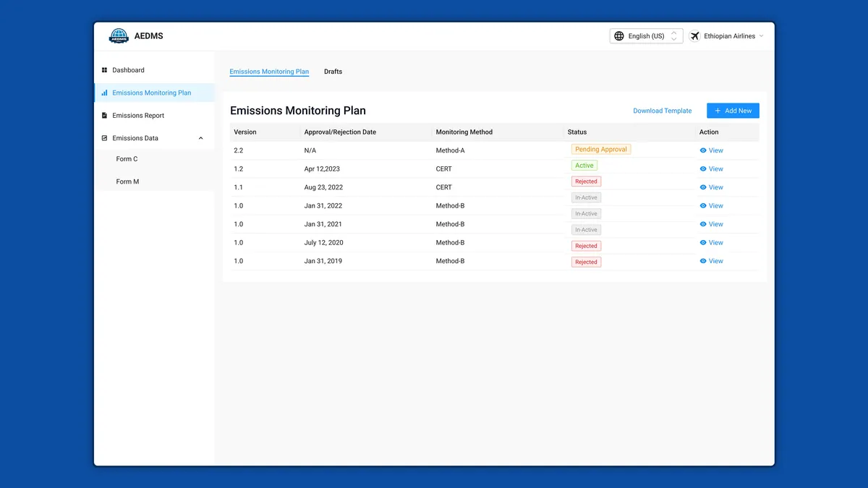This screenshot has width=868, height=488.
Task: Click the Pending Approval status badge
Action: (601, 149)
